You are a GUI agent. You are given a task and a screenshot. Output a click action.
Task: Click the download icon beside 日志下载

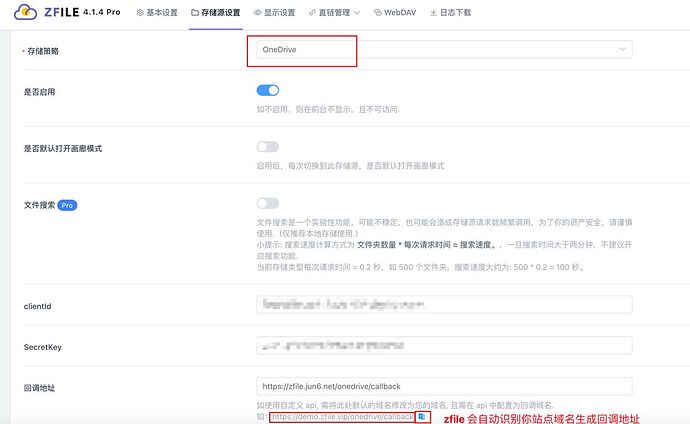click(433, 13)
